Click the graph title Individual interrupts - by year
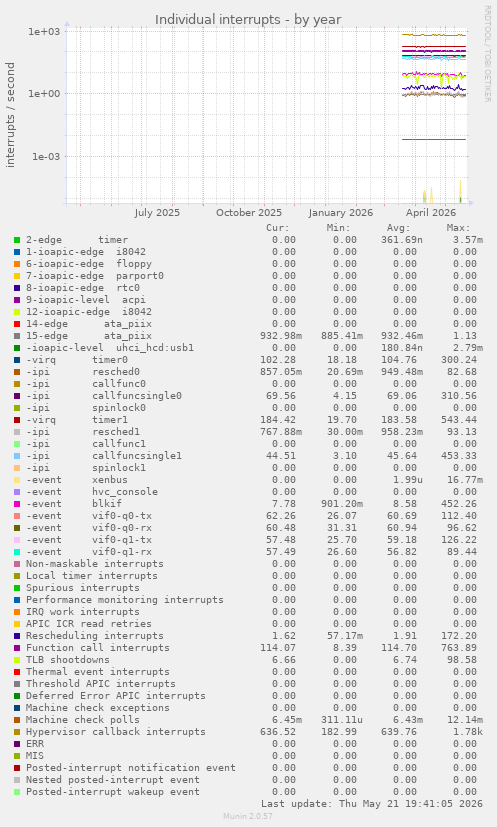Screen dimensions: 497x827 coord(248,20)
